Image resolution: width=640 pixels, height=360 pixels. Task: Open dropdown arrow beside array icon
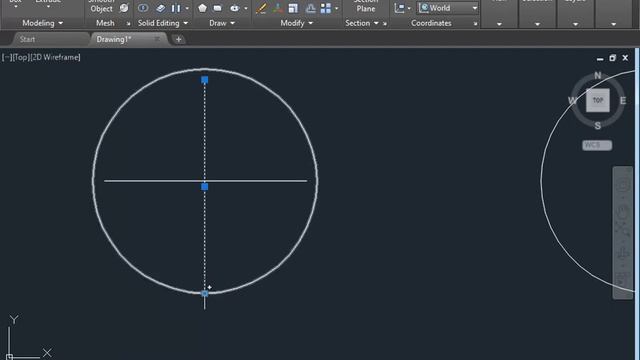pos(337,8)
